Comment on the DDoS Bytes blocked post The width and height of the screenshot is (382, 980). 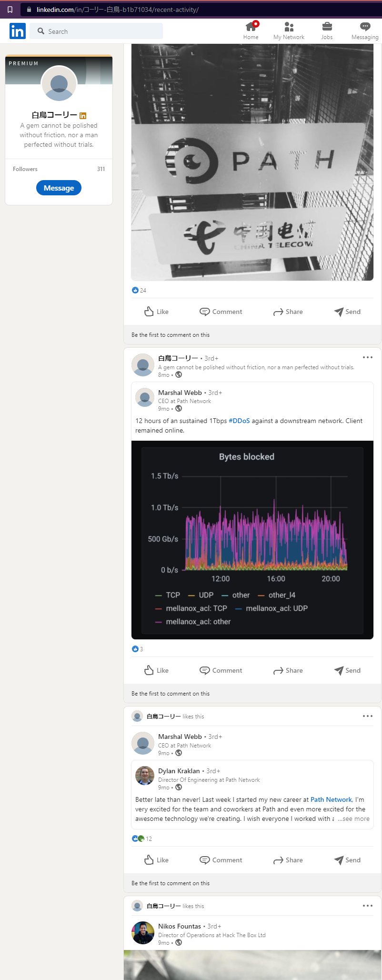click(x=221, y=670)
